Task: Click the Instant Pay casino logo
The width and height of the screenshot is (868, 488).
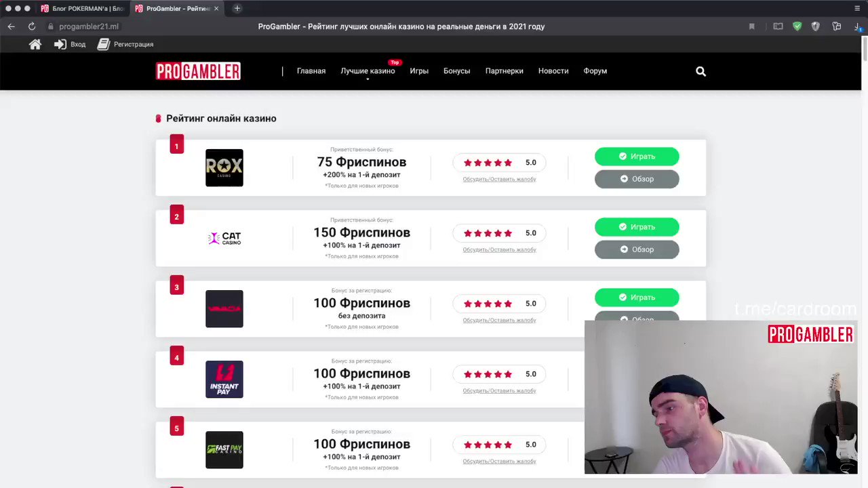Action: 224,380
